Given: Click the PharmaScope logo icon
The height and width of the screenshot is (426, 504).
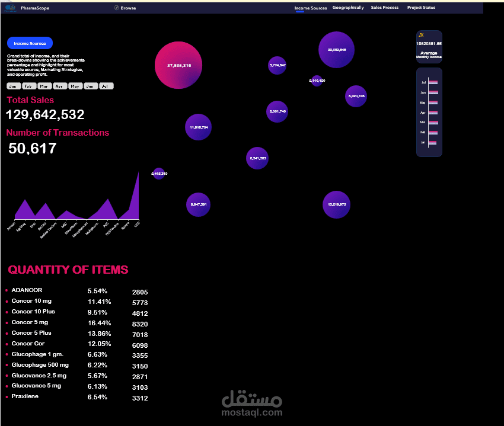Looking at the screenshot, I should (x=11, y=8).
